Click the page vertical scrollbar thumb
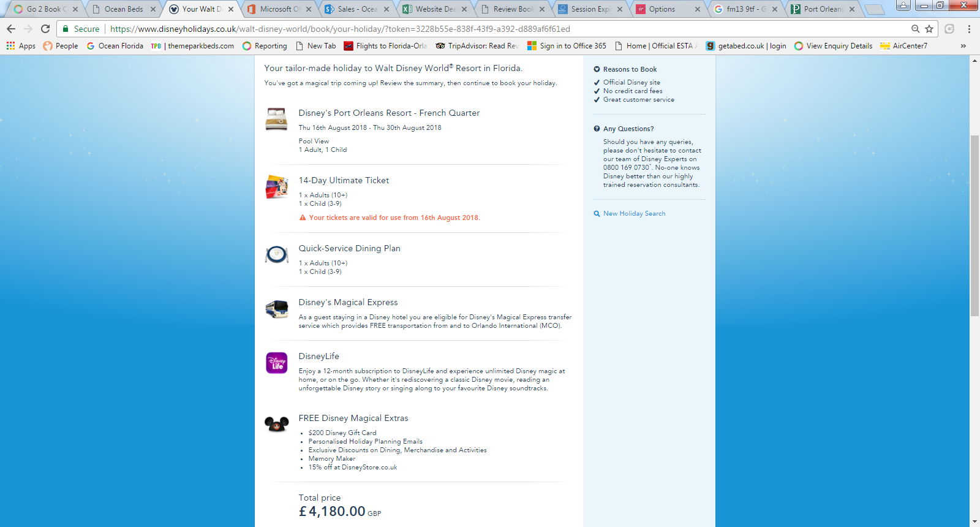Image resolution: width=980 pixels, height=527 pixels. point(974,226)
